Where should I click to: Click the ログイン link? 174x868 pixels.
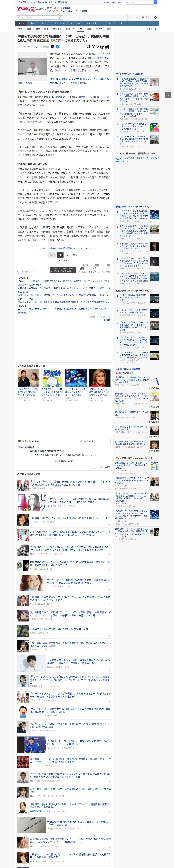pos(51,11)
